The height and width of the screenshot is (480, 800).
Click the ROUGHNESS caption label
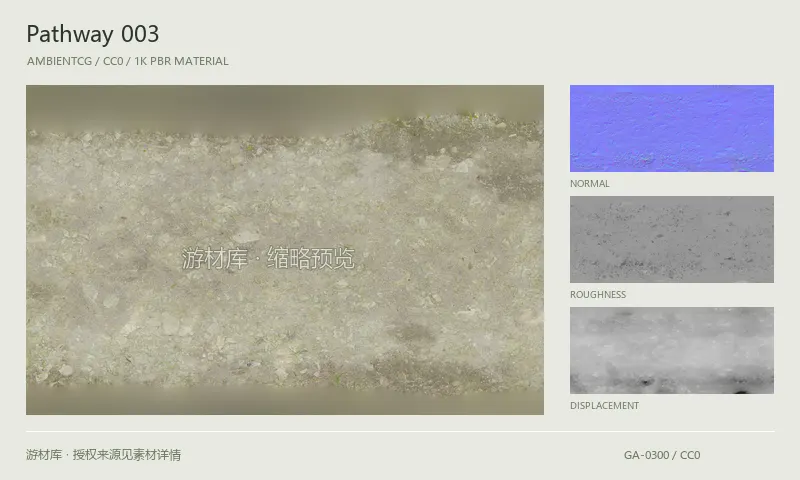[598, 295]
